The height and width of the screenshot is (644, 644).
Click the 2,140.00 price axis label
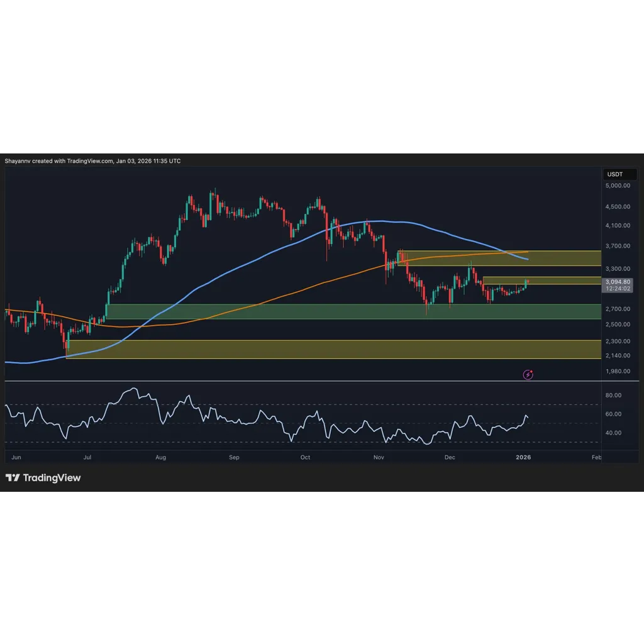(618, 356)
